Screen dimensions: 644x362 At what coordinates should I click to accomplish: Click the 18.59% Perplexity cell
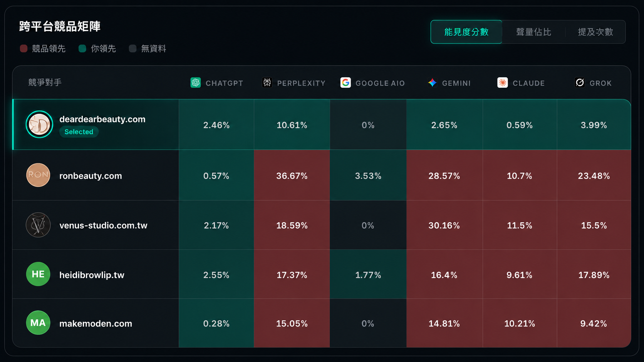pos(292,225)
